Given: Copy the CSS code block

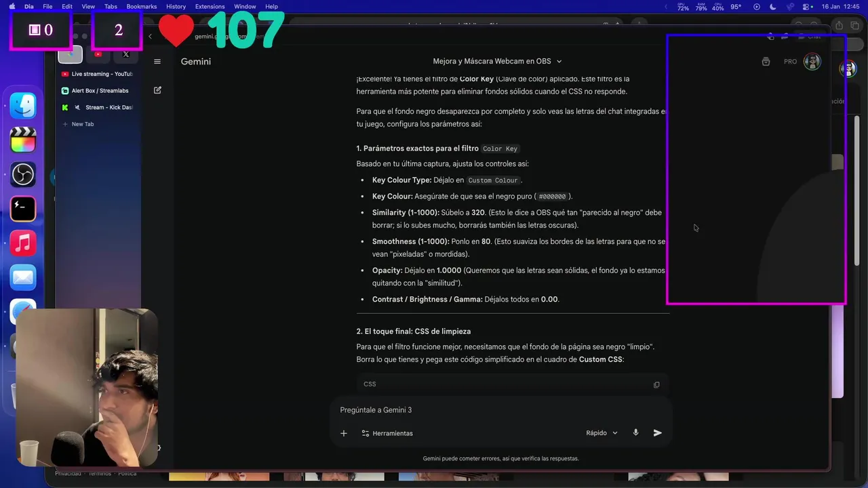Looking at the screenshot, I should tap(656, 384).
